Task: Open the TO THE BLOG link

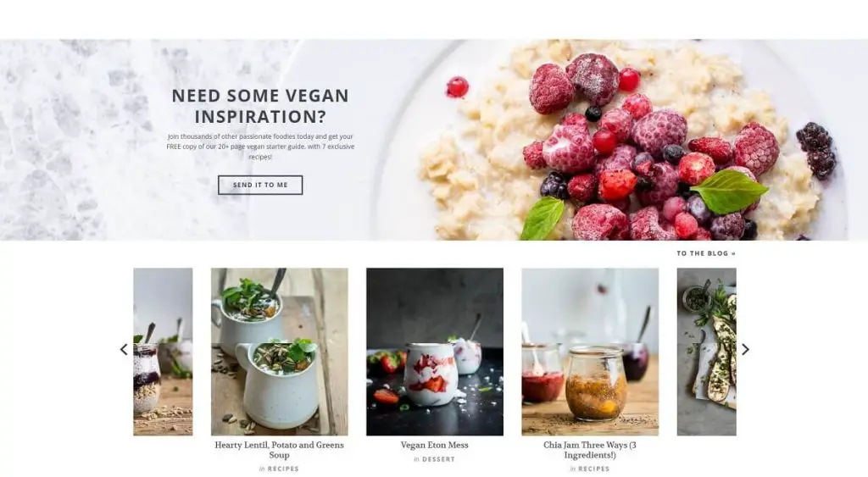Action: coord(706,253)
